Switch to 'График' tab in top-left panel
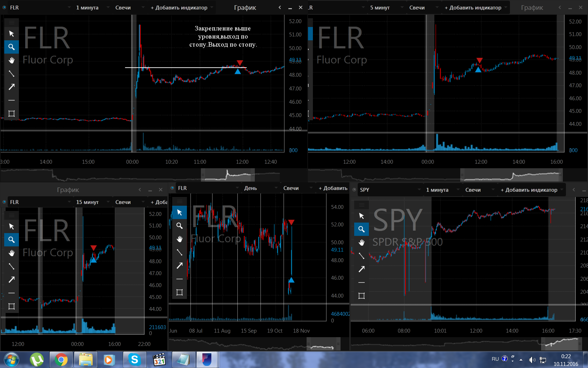The height and width of the screenshot is (368, 588). [x=245, y=7]
